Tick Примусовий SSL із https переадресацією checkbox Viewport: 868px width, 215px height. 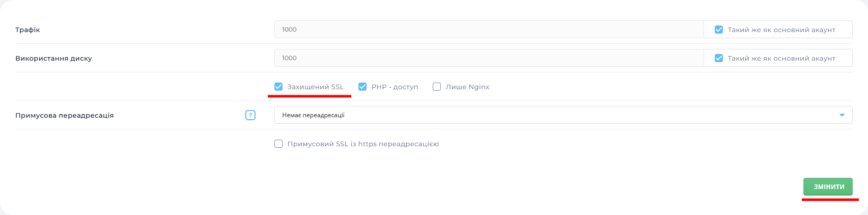[x=278, y=144]
